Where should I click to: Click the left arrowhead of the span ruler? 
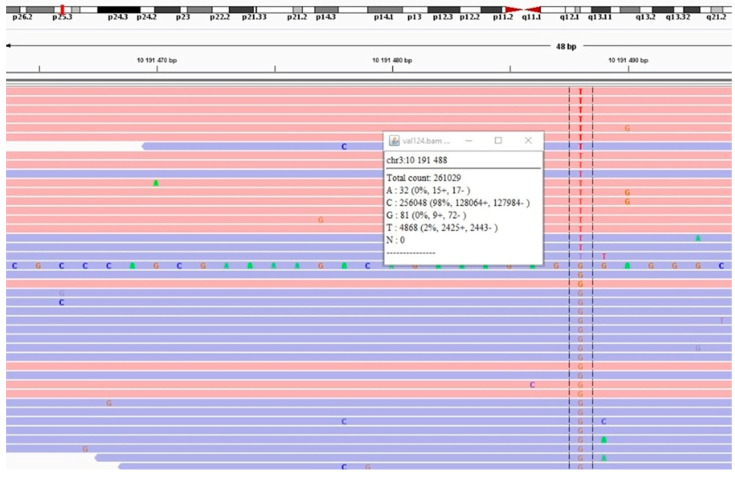(8, 46)
